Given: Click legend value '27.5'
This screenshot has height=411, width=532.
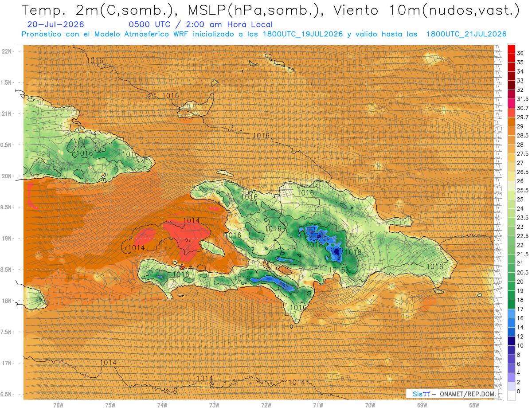Looking at the screenshot, I should pyautogui.click(x=523, y=153).
